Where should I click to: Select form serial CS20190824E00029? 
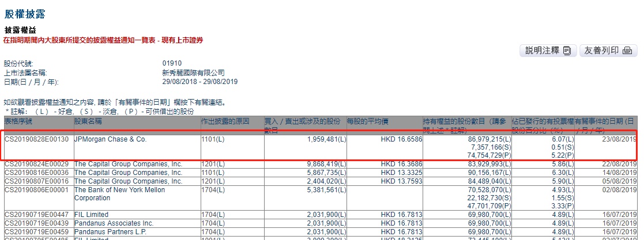coord(36,164)
